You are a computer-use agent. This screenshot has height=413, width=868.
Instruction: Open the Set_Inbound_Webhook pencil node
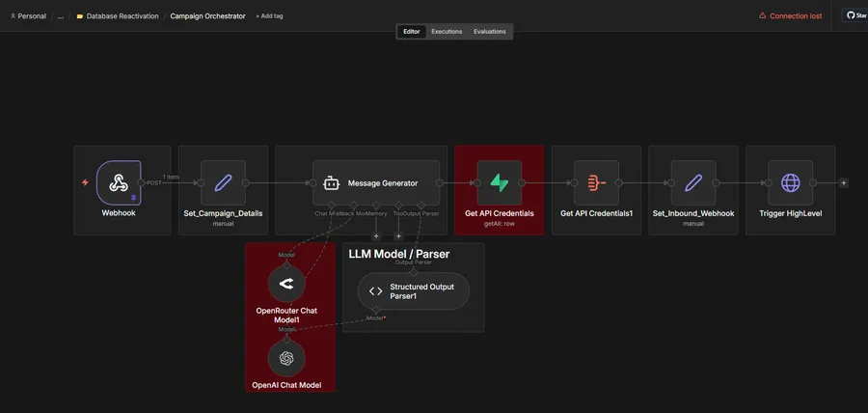point(693,182)
